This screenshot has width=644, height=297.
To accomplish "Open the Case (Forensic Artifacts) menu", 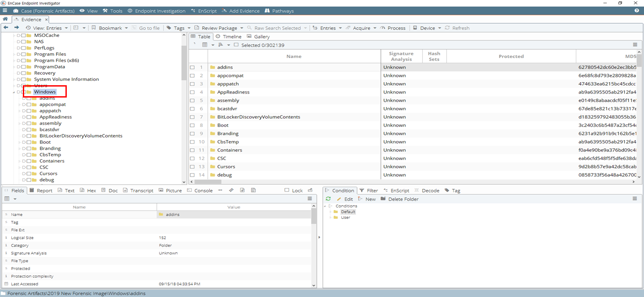I will [x=44, y=11].
